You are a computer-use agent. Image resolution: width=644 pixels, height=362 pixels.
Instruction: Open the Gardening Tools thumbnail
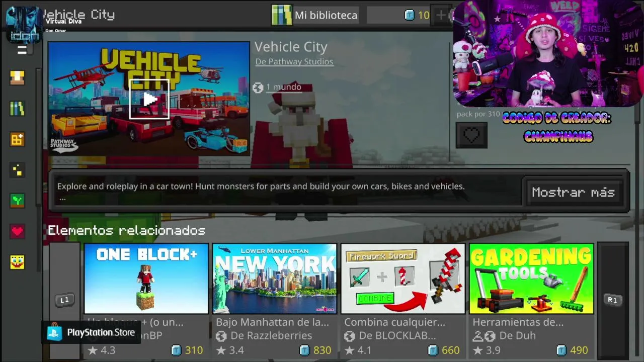pos(531,279)
